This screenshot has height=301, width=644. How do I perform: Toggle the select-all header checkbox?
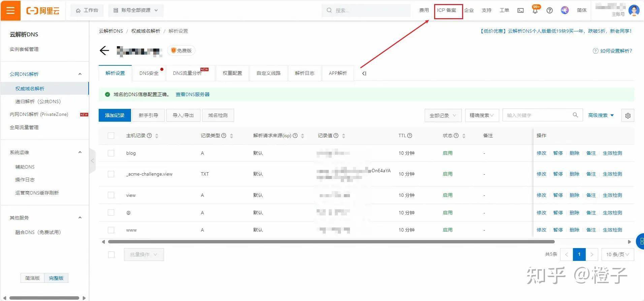111,136
